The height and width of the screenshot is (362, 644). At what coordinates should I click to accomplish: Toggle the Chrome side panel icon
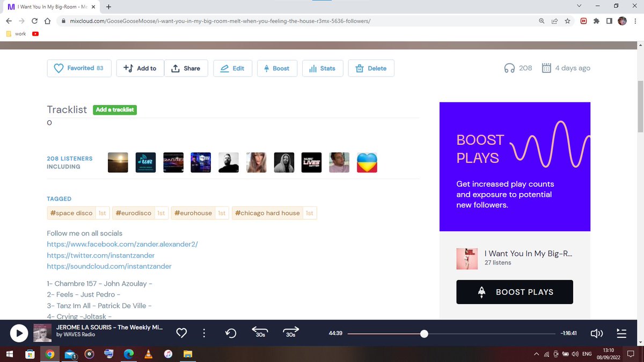pyautogui.click(x=609, y=21)
